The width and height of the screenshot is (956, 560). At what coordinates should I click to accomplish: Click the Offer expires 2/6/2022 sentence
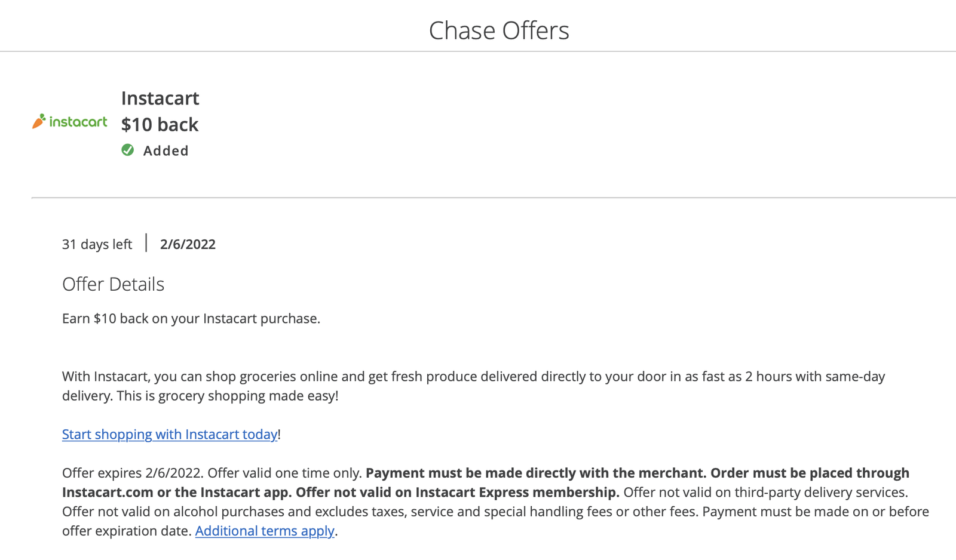(133, 473)
